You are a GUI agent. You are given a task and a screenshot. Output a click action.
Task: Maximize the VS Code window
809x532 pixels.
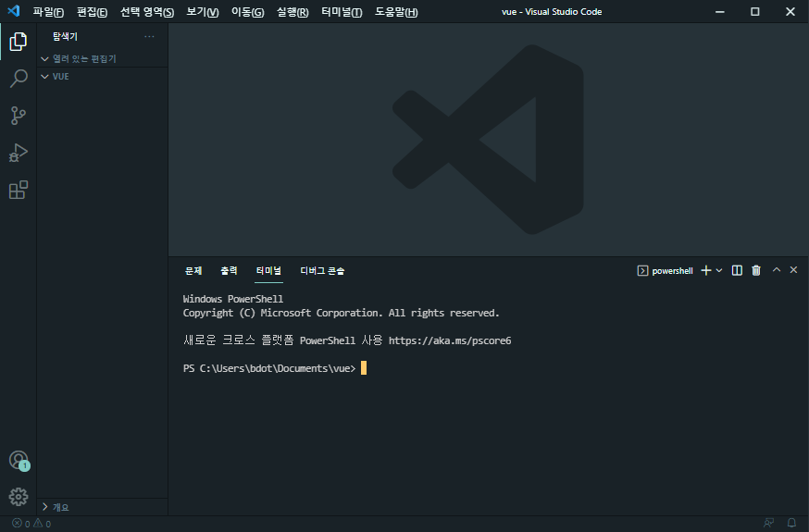[x=754, y=11]
